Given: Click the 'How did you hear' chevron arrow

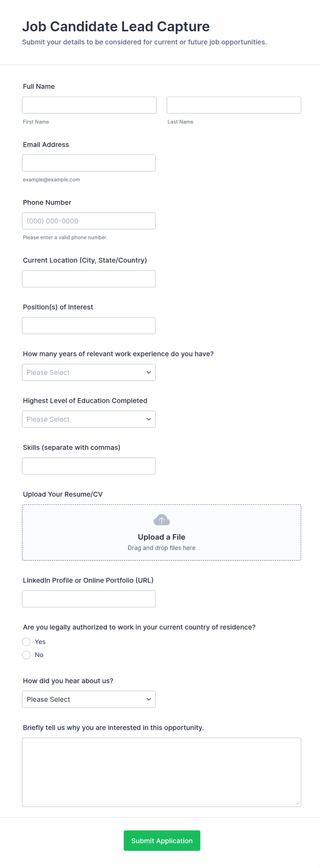Looking at the screenshot, I should (x=149, y=699).
